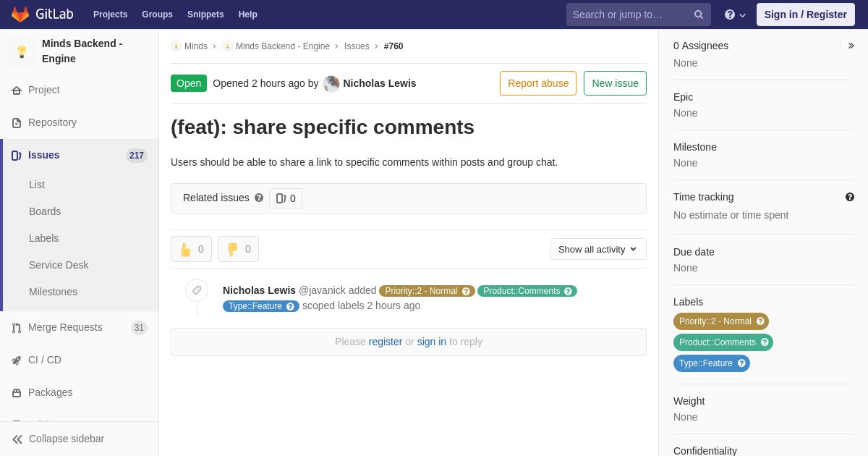Click the Packages icon in sidebar
The height and width of the screenshot is (456, 868).
[x=17, y=393]
